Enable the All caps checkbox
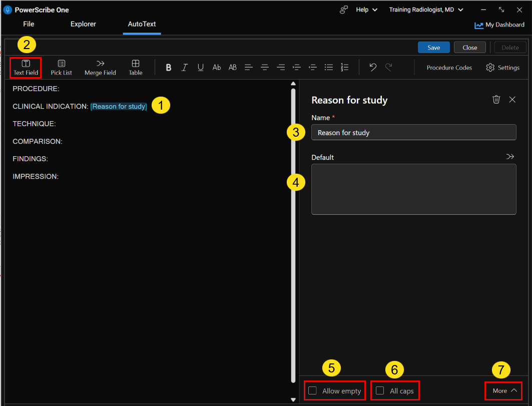The height and width of the screenshot is (406, 532). 380,390
